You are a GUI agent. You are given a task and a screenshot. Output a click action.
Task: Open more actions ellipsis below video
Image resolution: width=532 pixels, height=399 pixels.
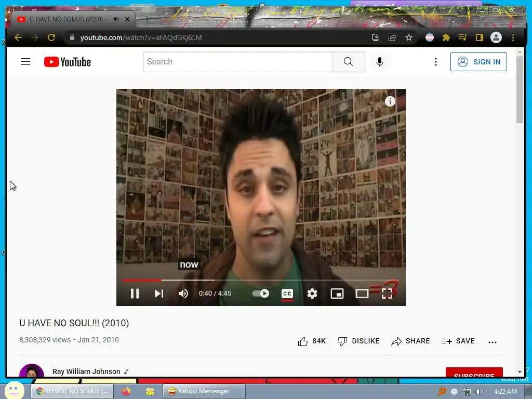pos(493,342)
